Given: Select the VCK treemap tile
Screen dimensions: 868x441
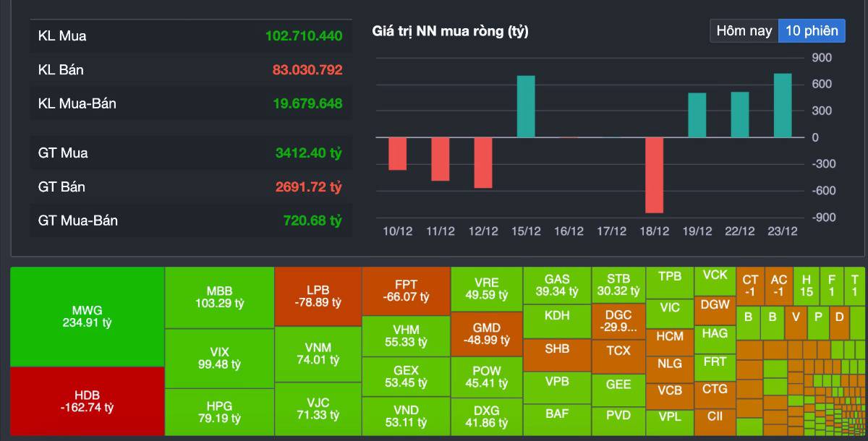Looking at the screenshot, I should click(715, 281).
